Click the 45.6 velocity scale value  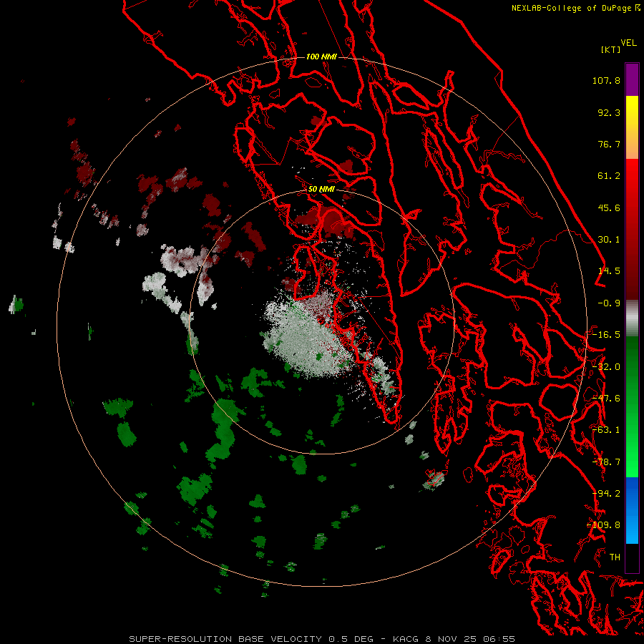pyautogui.click(x=609, y=208)
